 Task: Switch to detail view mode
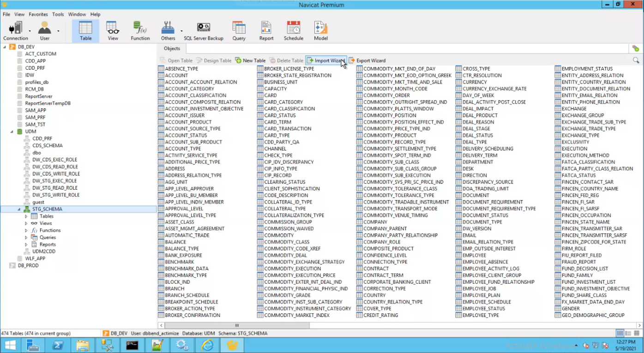628,333
